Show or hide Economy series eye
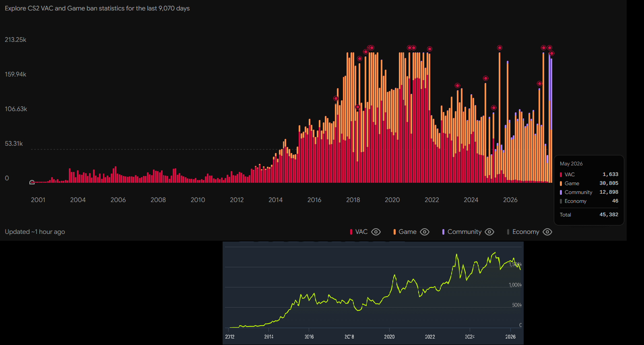Viewport: 644px width, 345px height. pyautogui.click(x=547, y=232)
